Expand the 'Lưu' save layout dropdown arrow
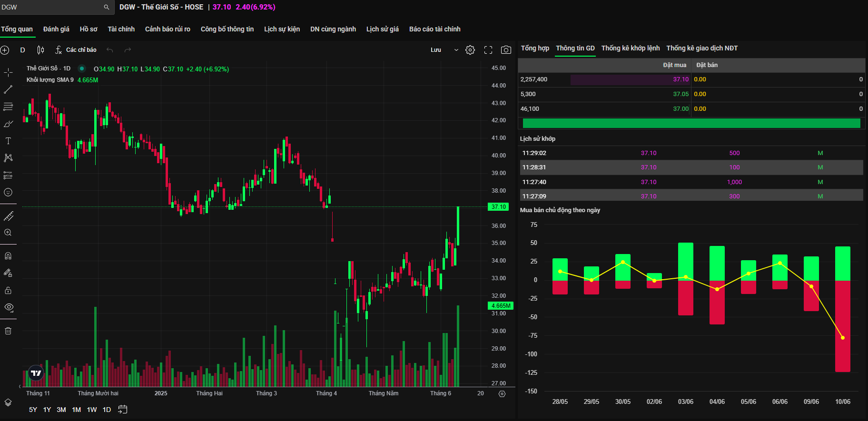Viewport: 868px width, 421px height. [x=456, y=50]
